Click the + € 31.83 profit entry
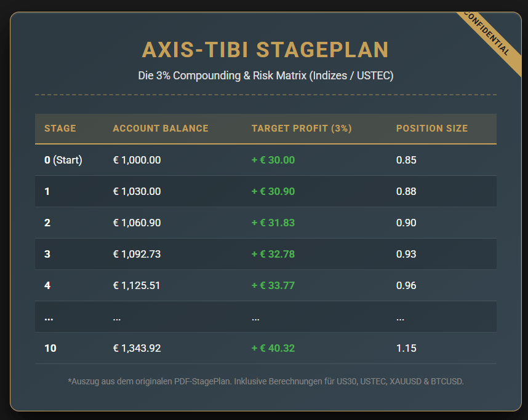This screenshot has height=420, width=528. 273,223
